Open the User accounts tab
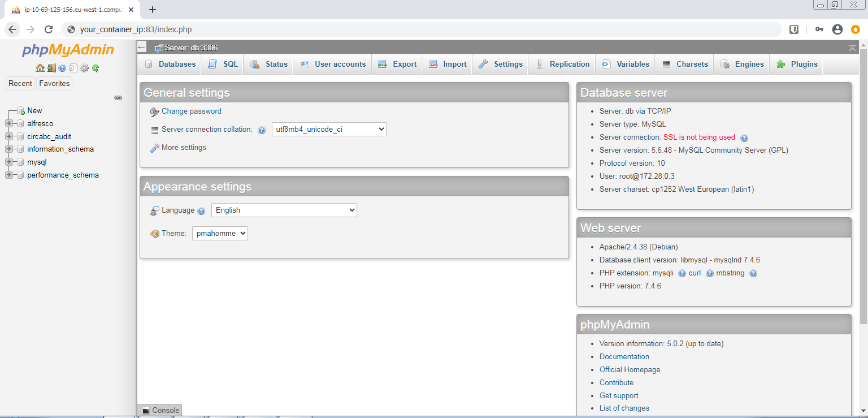Viewport: 868px width, 418px height. [333, 64]
